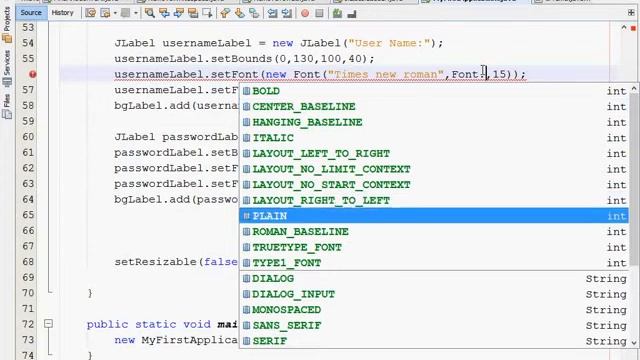The image size is (640, 360).
Task: Switch to Source view tab
Action: click(x=31, y=13)
